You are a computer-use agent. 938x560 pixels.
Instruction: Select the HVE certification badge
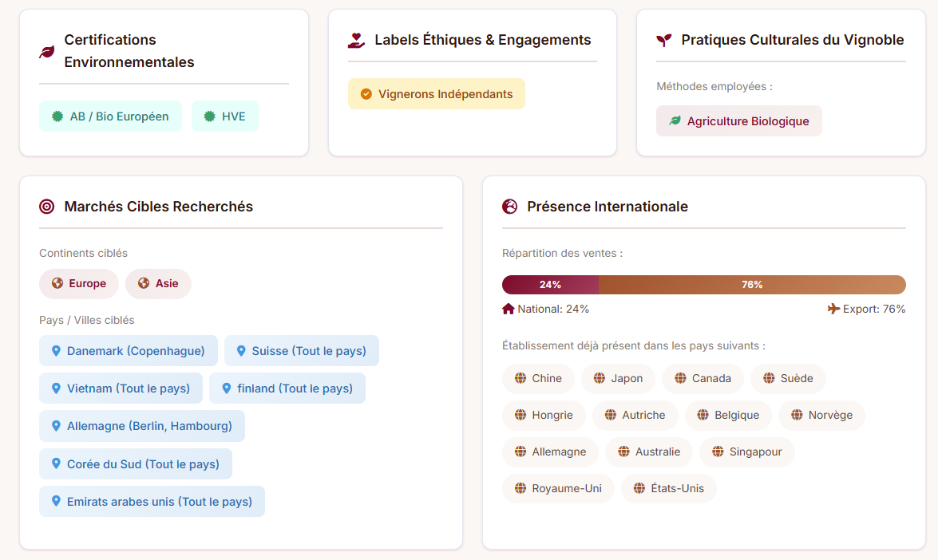tap(225, 116)
